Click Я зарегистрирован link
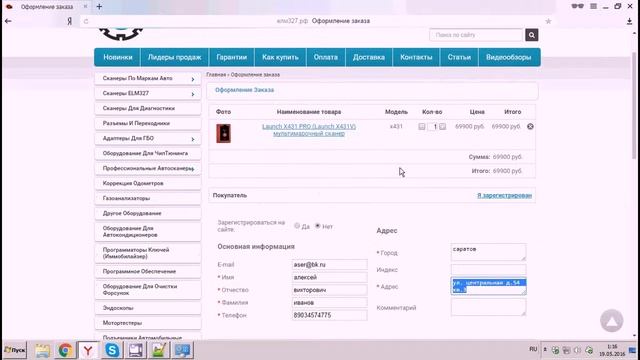 tap(504, 196)
